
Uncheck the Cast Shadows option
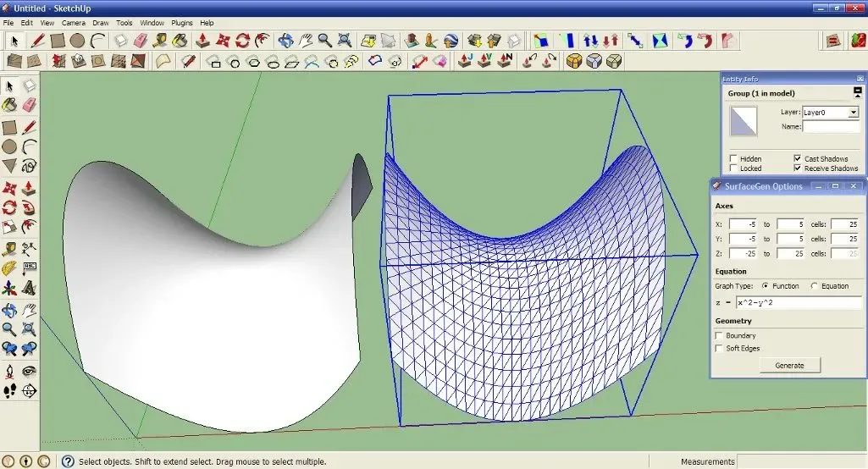click(x=797, y=158)
